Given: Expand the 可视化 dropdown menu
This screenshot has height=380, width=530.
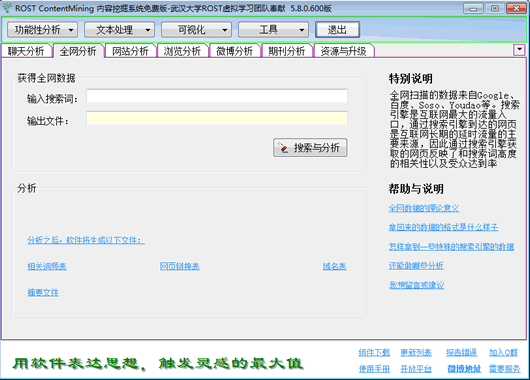Looking at the screenshot, I should coord(196,30).
